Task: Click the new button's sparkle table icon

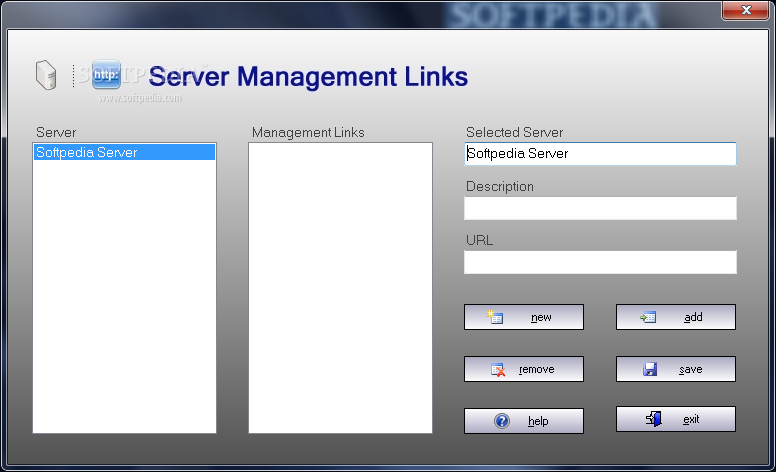Action: pyautogui.click(x=494, y=317)
